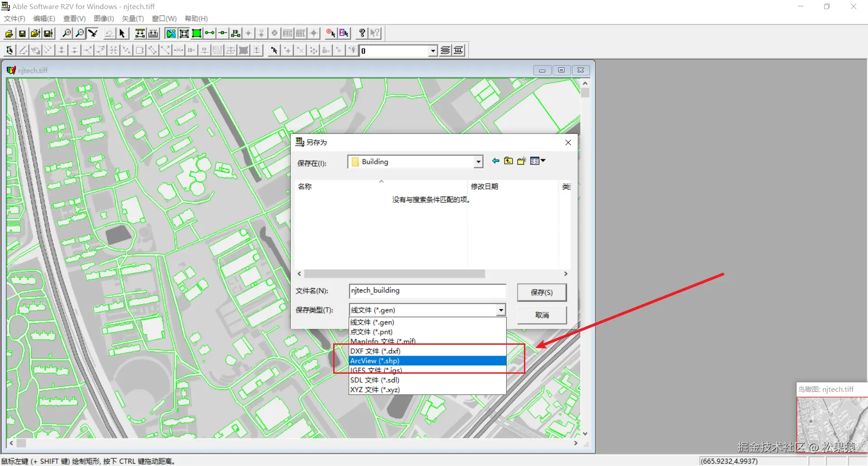Viewport: 868px width, 466px height.
Task: Click the 文件名 input field
Action: [x=427, y=291]
